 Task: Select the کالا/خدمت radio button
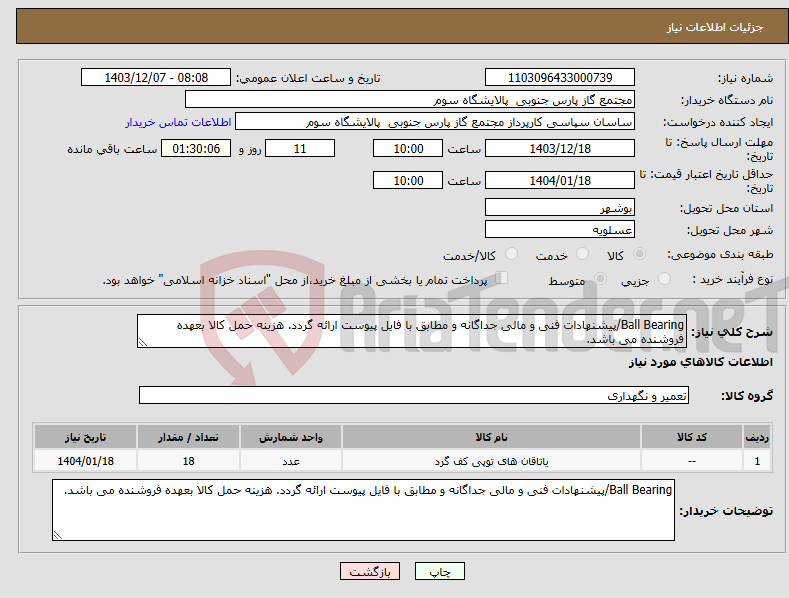(x=511, y=254)
